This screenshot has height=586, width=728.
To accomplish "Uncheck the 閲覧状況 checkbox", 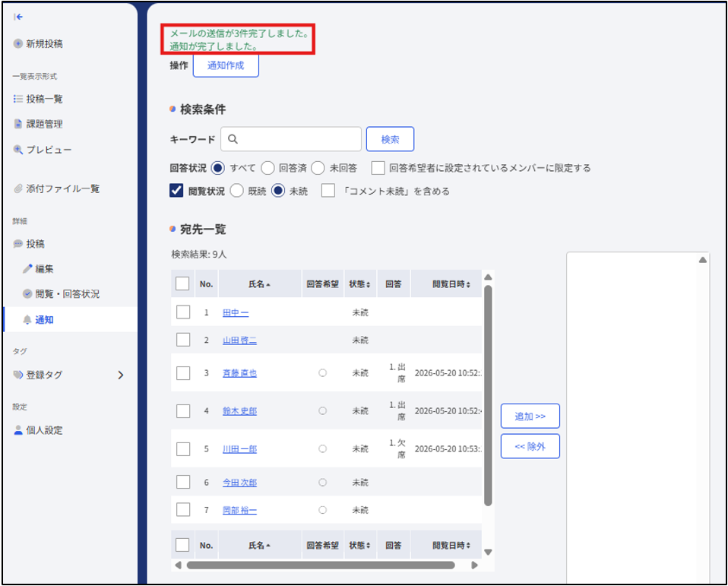I will point(176,190).
